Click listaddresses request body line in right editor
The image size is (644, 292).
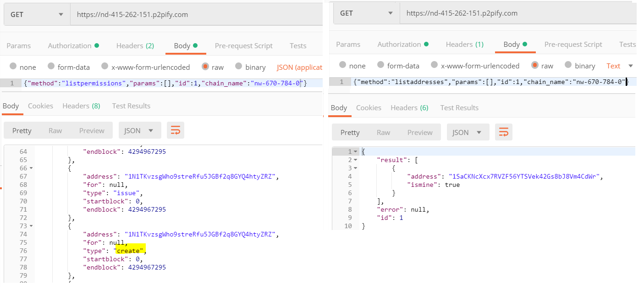pos(490,82)
